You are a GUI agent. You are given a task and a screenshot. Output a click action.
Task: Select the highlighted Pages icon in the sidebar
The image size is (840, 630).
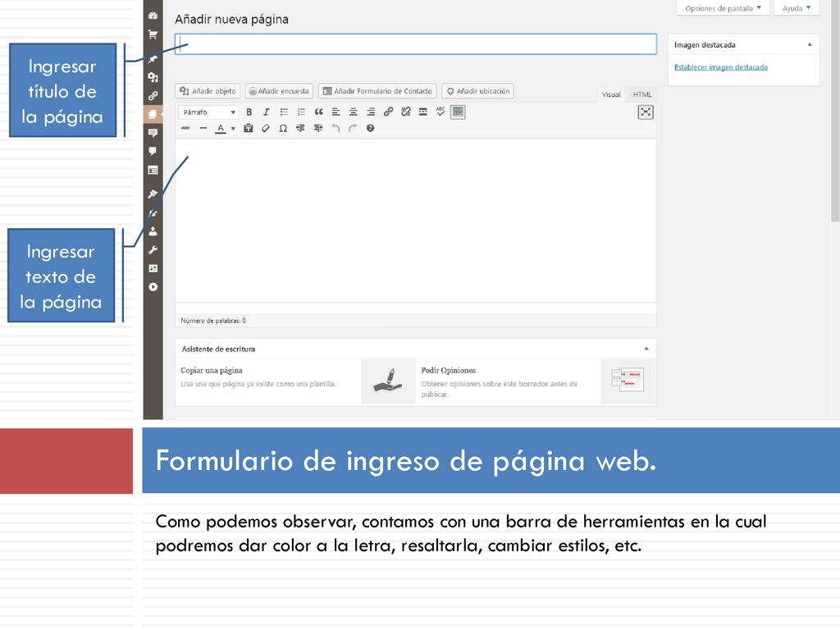[153, 114]
